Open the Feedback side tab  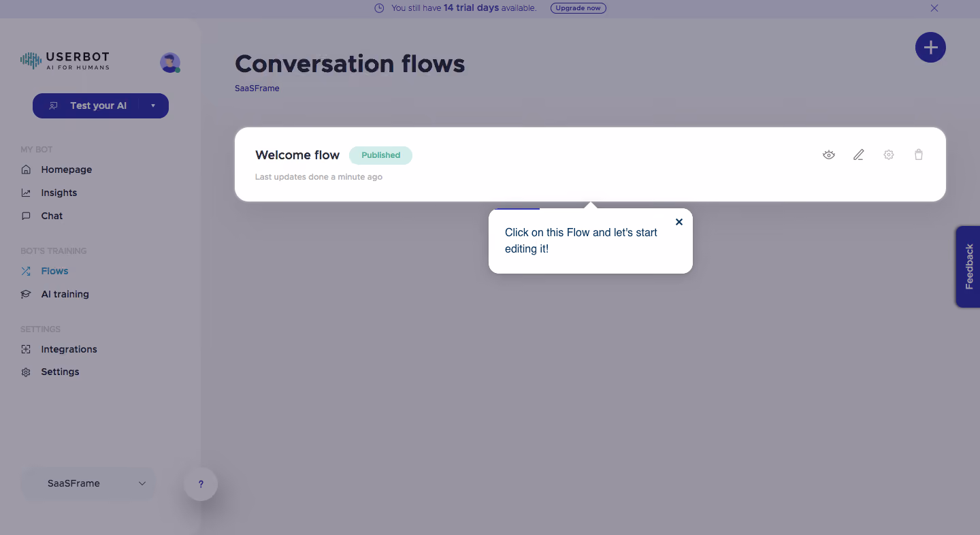(x=968, y=267)
